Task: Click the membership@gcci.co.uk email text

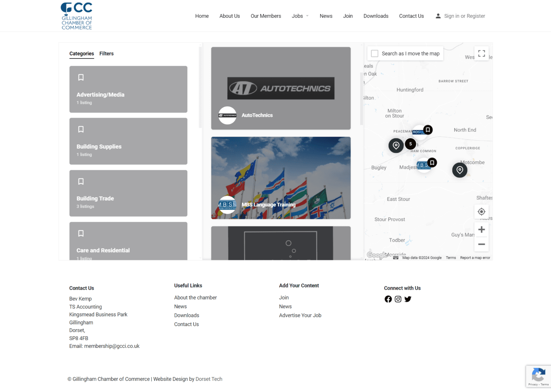Action: click(x=112, y=346)
